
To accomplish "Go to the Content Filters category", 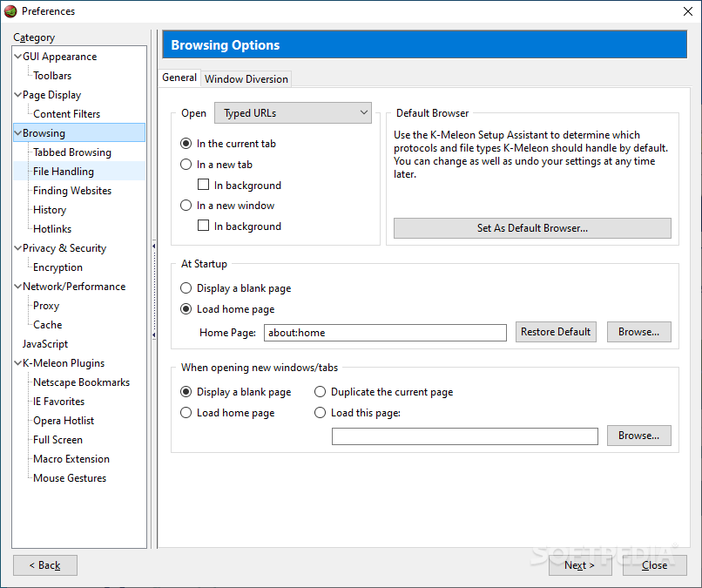I will pyautogui.click(x=66, y=114).
